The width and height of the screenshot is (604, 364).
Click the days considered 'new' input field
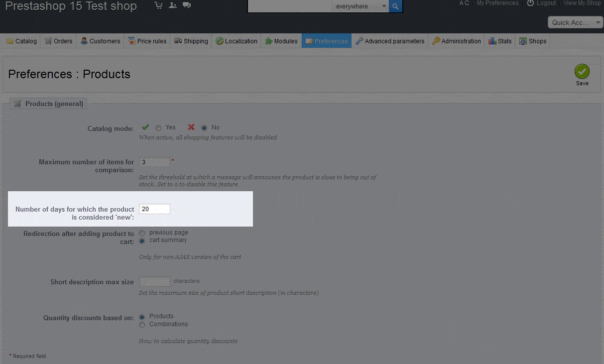[154, 209]
